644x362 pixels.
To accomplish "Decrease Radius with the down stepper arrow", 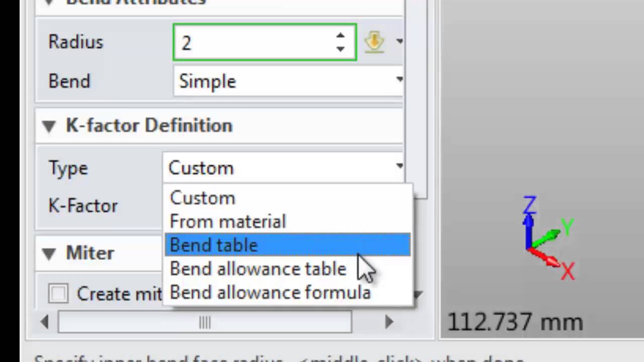I will coord(341,49).
